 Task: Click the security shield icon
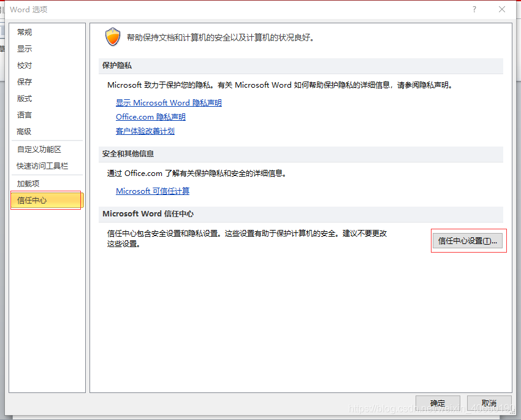click(113, 37)
